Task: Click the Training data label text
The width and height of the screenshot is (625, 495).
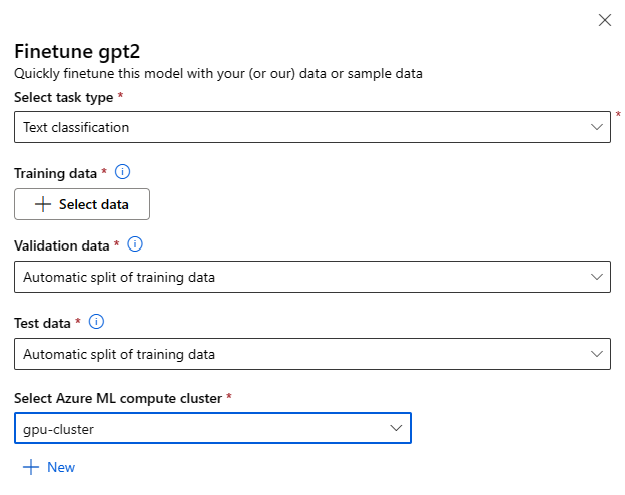Action: point(55,173)
